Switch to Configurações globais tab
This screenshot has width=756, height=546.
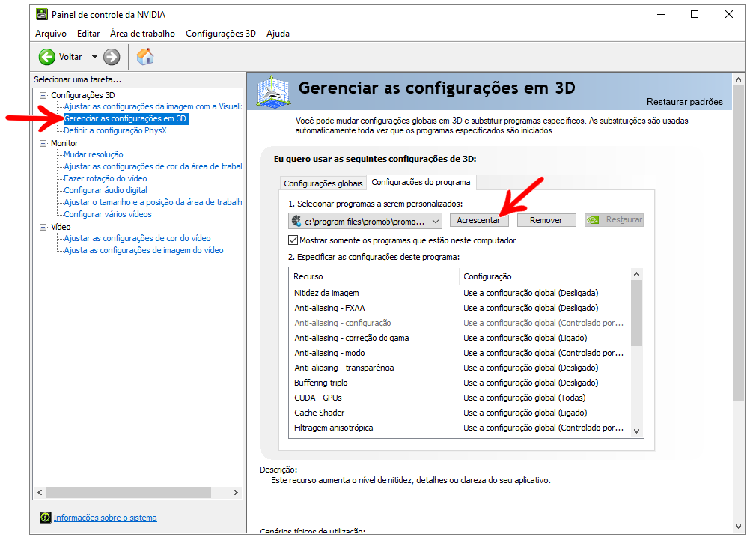point(323,183)
